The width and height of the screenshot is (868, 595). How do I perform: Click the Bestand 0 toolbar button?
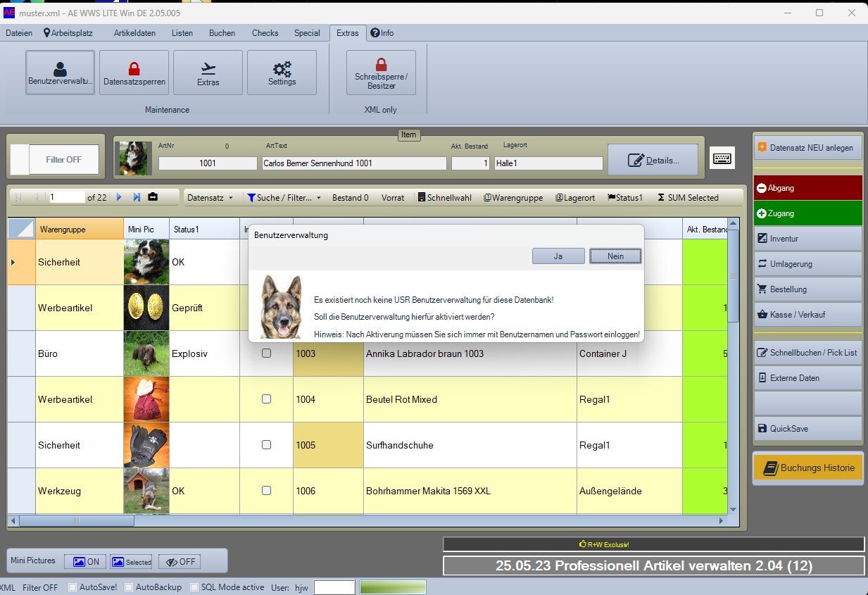pos(351,198)
